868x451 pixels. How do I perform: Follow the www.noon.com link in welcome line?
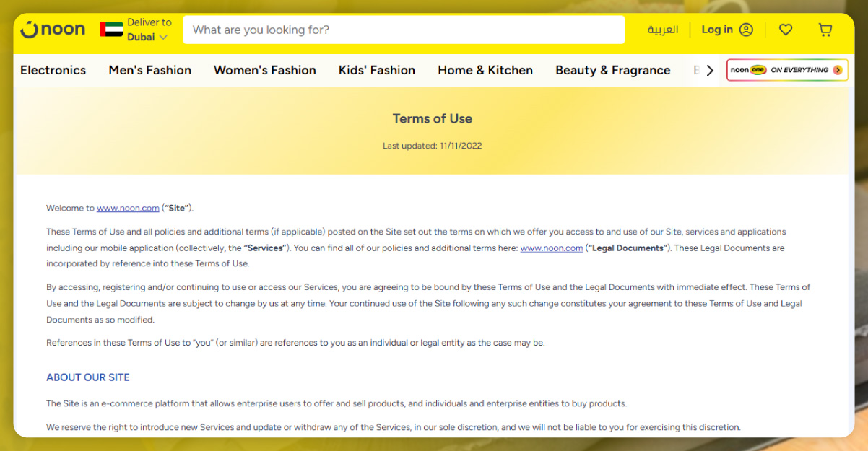pyautogui.click(x=128, y=208)
